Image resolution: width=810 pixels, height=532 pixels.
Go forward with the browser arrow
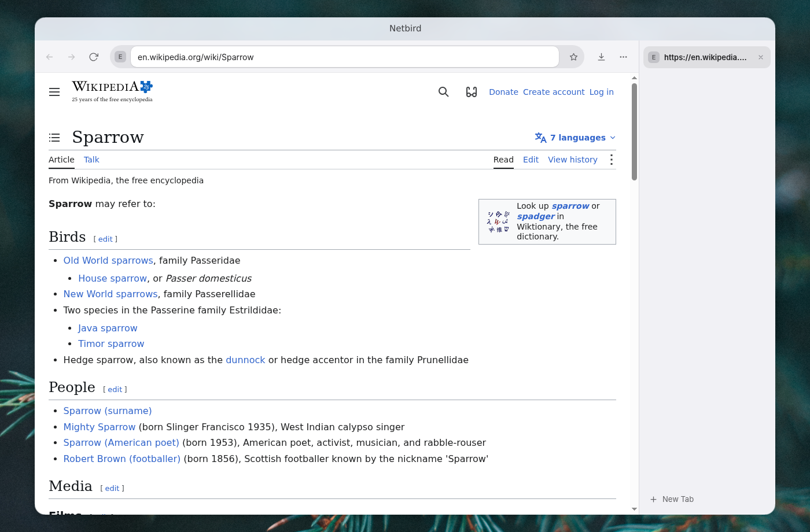click(72, 57)
